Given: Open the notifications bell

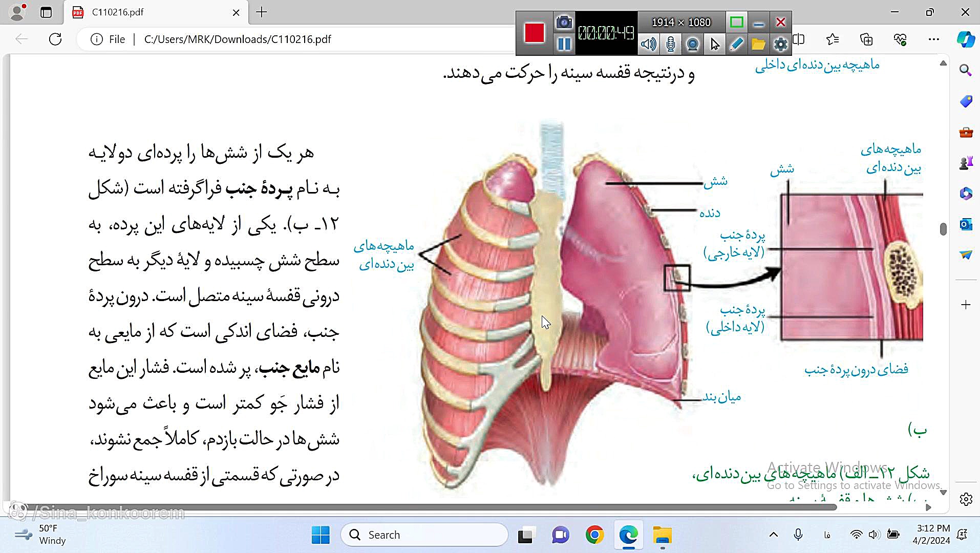Looking at the screenshot, I should pyautogui.click(x=963, y=535).
